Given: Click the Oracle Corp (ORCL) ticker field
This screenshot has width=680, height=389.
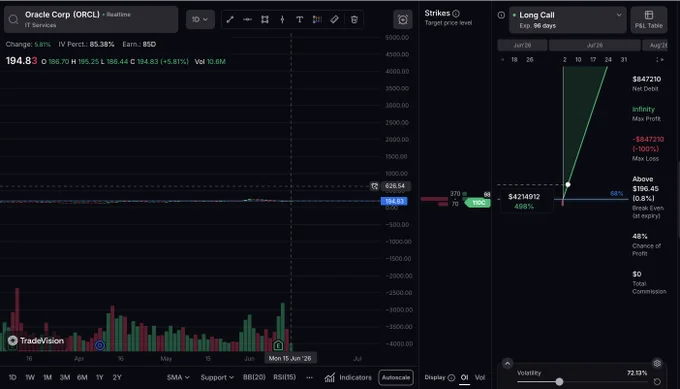Looking at the screenshot, I should [91, 20].
